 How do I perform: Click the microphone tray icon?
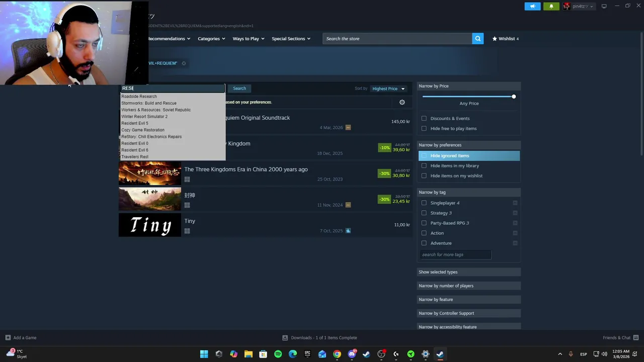[571, 354]
